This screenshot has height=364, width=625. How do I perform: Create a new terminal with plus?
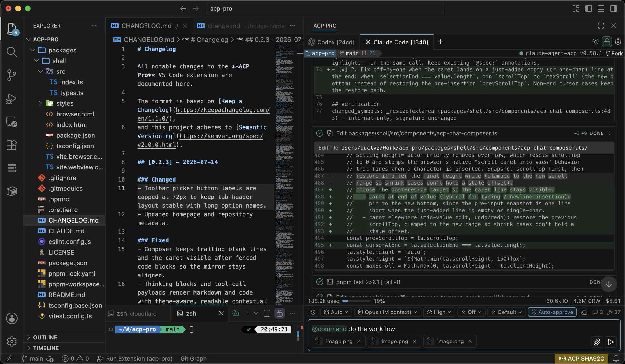(247, 314)
